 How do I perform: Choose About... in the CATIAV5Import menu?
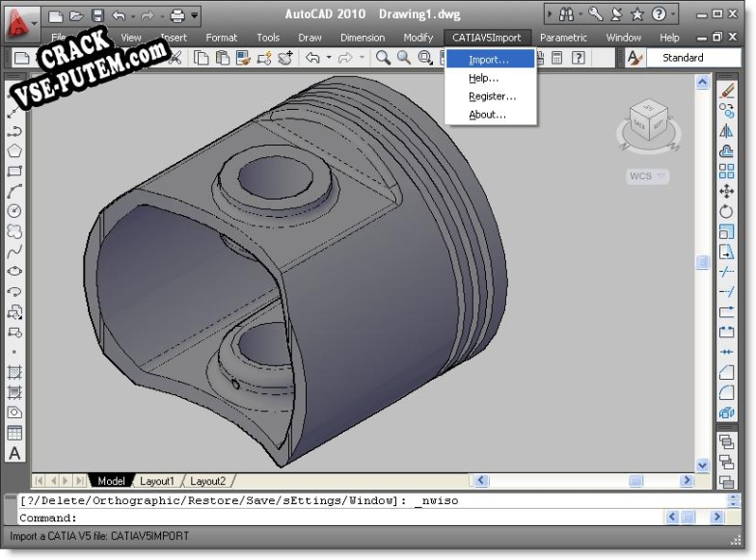coord(490,115)
